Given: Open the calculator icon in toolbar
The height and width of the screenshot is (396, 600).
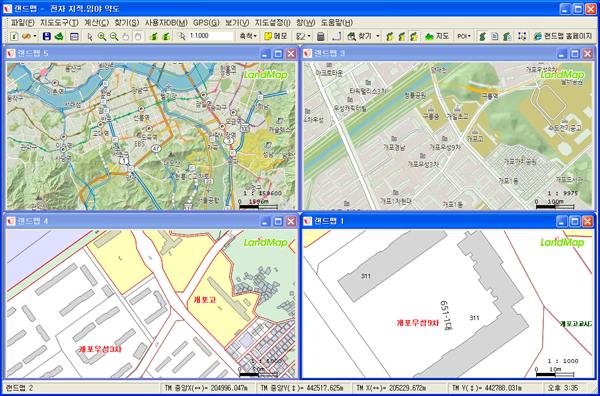Looking at the screenshot, I should [x=321, y=36].
